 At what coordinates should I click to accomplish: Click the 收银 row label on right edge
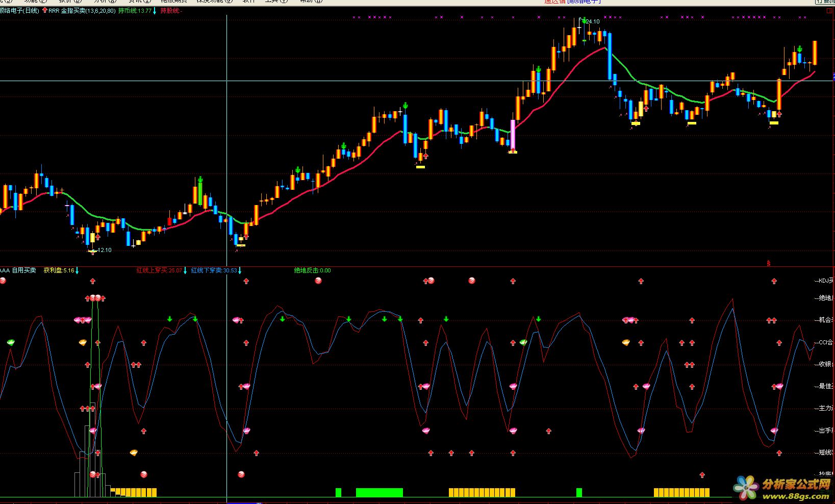pyautogui.click(x=823, y=364)
